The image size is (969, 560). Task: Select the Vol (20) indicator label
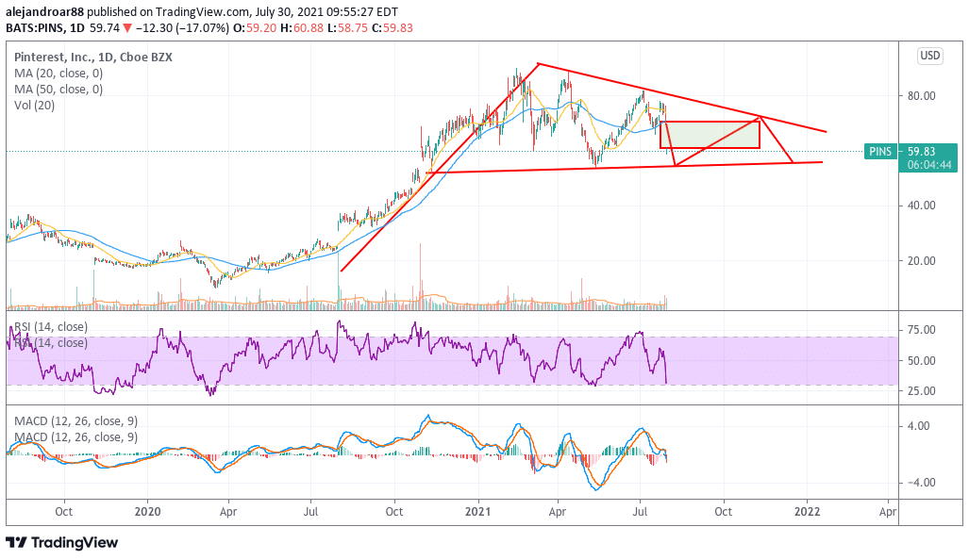click(x=35, y=106)
